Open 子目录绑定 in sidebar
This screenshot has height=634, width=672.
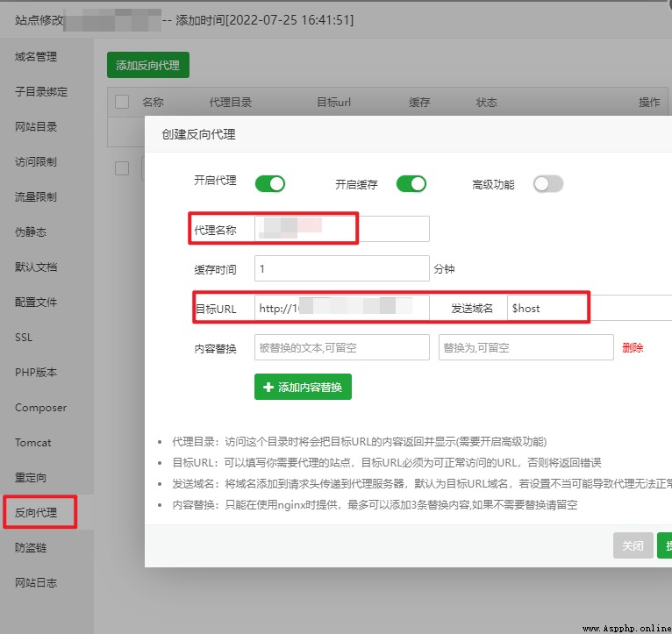pyautogui.click(x=41, y=92)
